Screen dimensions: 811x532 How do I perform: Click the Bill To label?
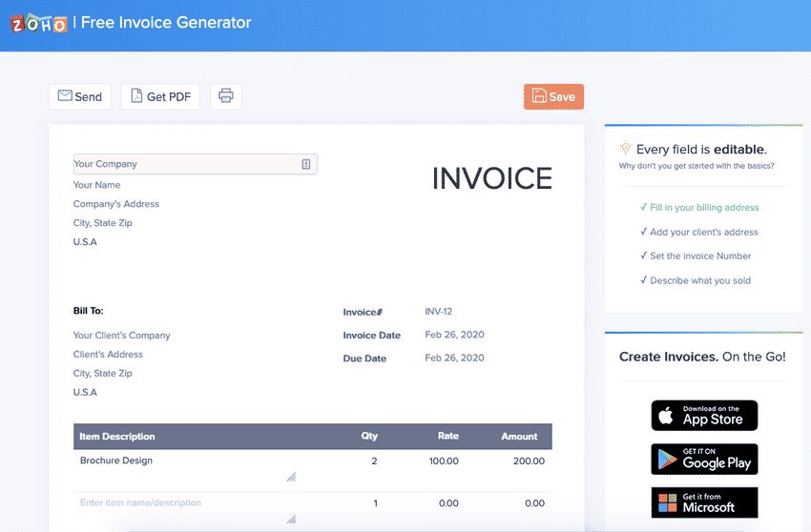pos(88,311)
